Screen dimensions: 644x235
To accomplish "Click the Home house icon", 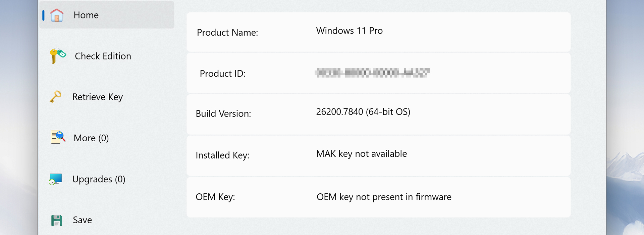I will [x=57, y=15].
